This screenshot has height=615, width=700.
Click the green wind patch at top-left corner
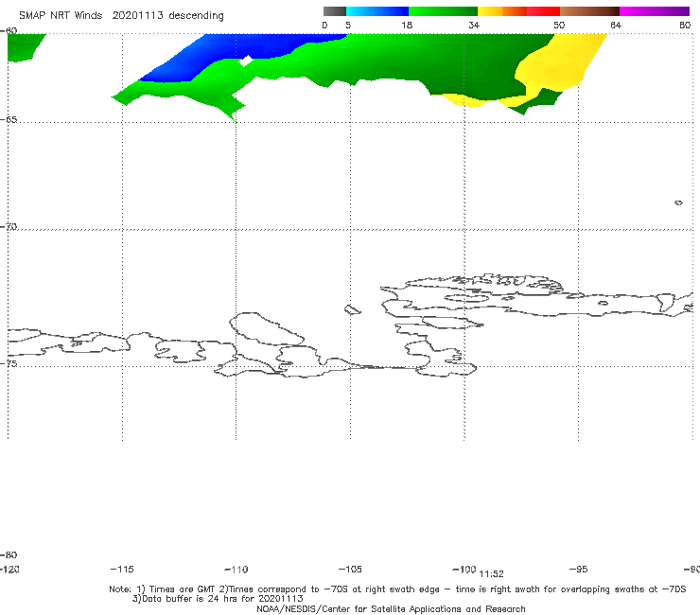25,47
